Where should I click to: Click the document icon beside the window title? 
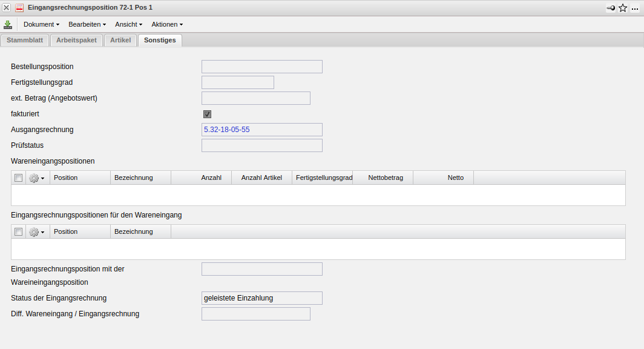19,8
